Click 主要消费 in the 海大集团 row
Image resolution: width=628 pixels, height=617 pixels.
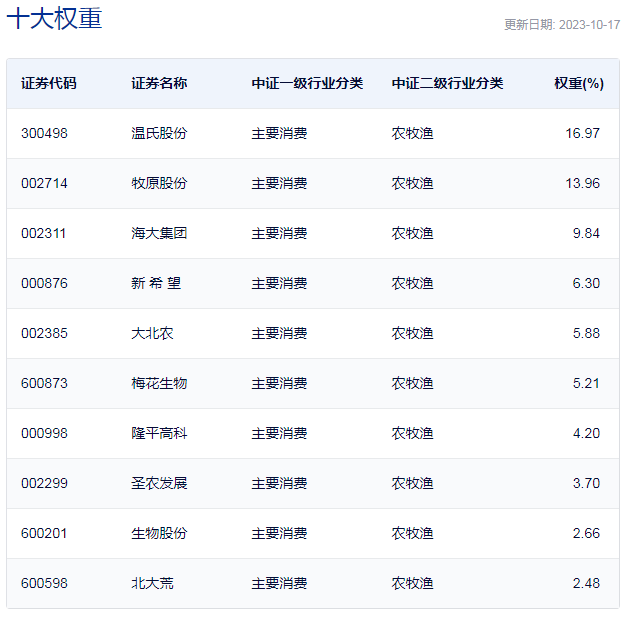279,233
